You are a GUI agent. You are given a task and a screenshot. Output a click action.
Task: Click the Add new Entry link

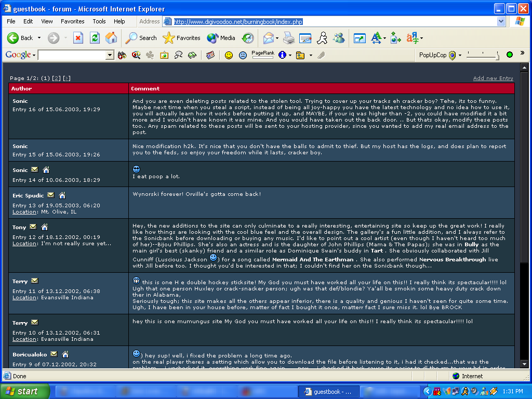[x=493, y=78]
